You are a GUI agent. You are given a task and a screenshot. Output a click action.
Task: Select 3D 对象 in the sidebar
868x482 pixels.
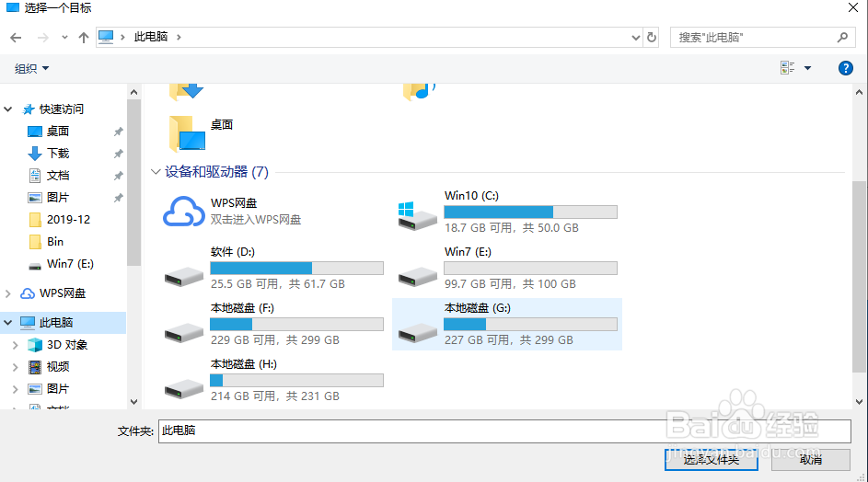(67, 345)
